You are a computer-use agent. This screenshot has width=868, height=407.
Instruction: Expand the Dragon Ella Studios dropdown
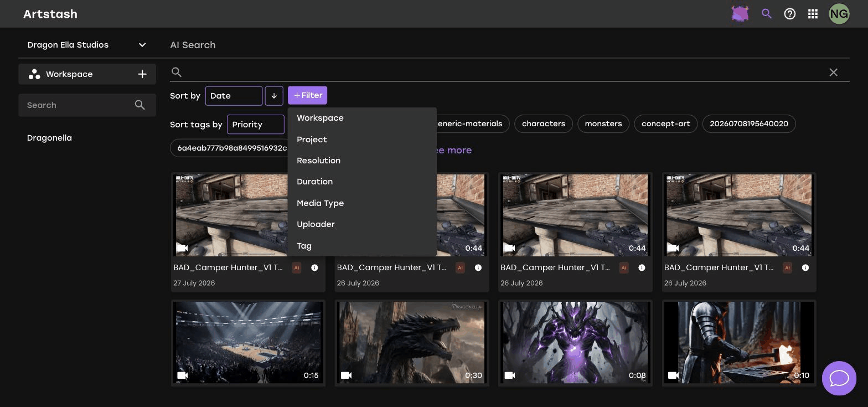(x=87, y=45)
